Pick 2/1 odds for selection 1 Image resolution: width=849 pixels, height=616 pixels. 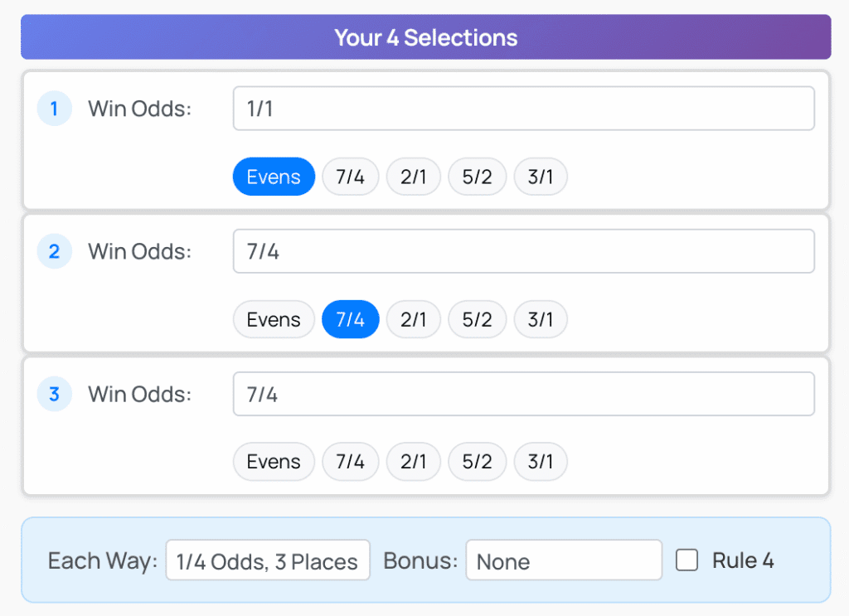[x=413, y=177]
